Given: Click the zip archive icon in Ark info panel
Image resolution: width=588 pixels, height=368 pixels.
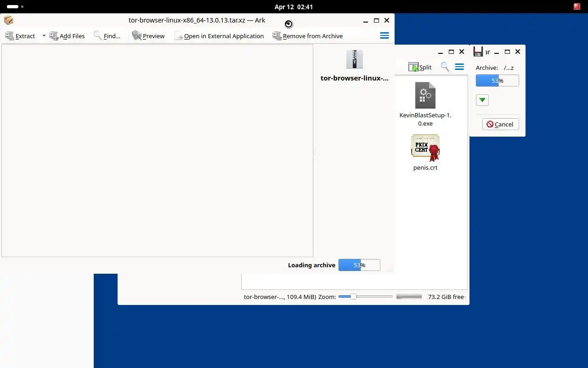Looking at the screenshot, I should tap(354, 59).
